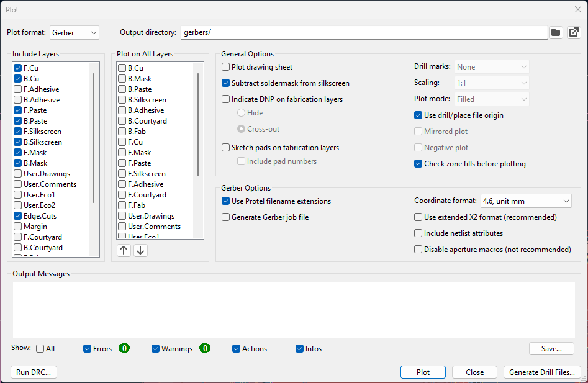
Task: Enable Generate Gerber job file
Action: tap(226, 217)
